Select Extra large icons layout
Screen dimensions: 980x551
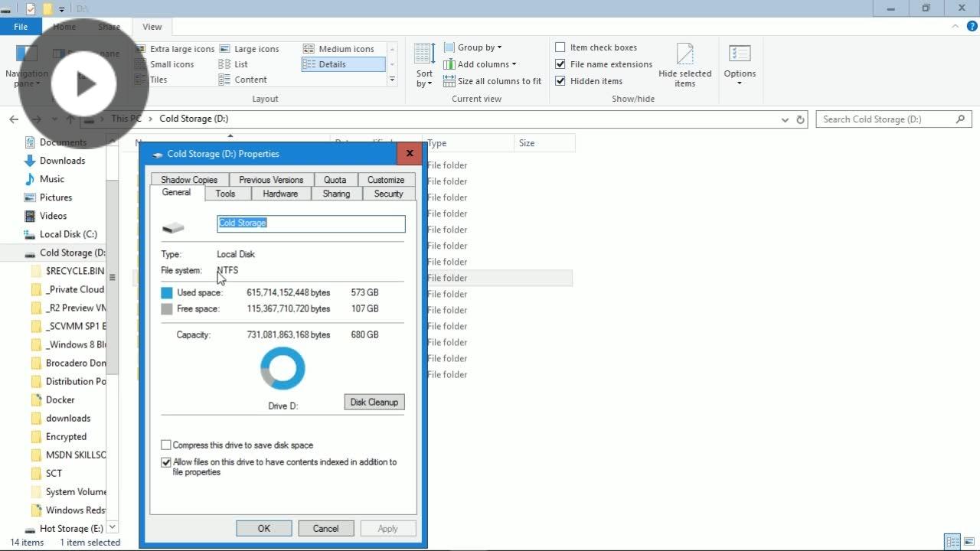coord(175,49)
